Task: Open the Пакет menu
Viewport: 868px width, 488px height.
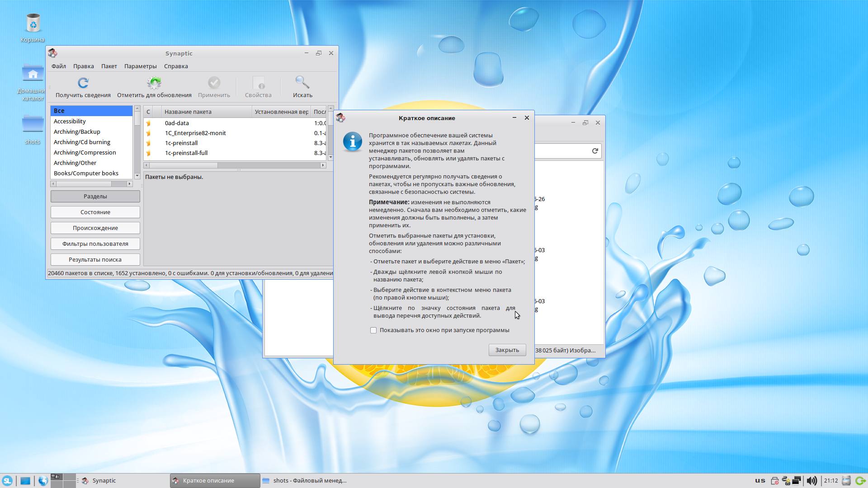Action: click(x=109, y=66)
